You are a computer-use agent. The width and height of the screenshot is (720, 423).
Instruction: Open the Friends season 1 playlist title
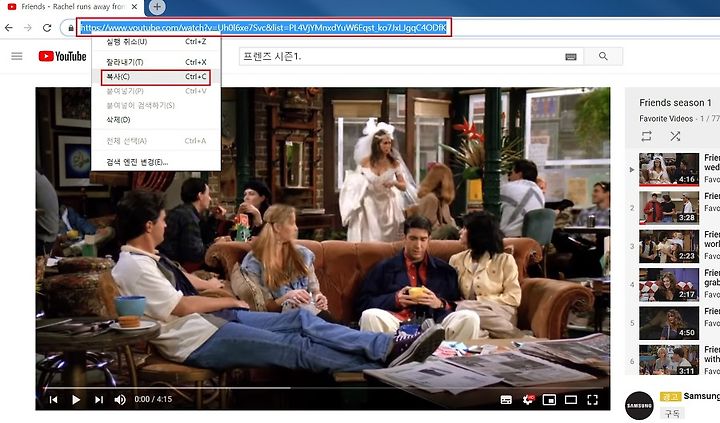[x=675, y=103]
